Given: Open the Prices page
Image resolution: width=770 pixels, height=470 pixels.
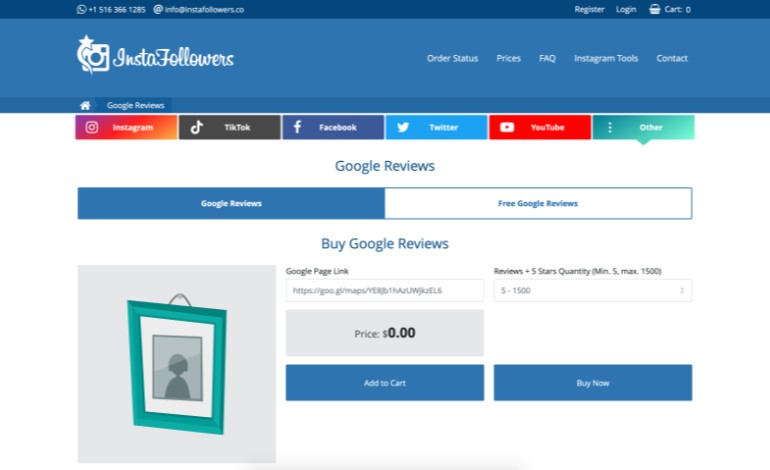Looking at the screenshot, I should (x=508, y=58).
